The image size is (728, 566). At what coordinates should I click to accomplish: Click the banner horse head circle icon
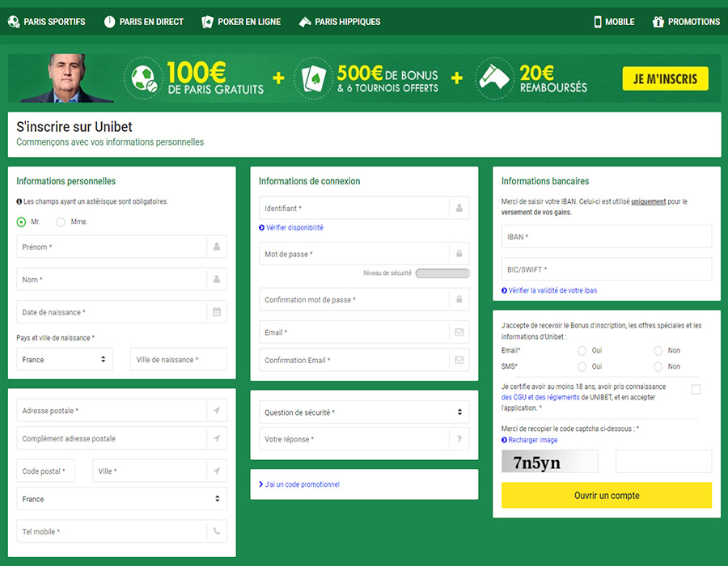[494, 78]
